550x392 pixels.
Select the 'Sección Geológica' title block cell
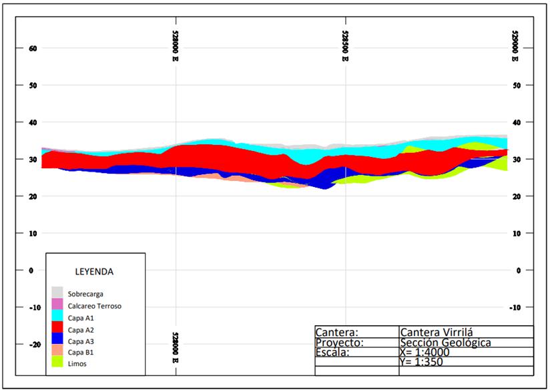click(x=445, y=342)
